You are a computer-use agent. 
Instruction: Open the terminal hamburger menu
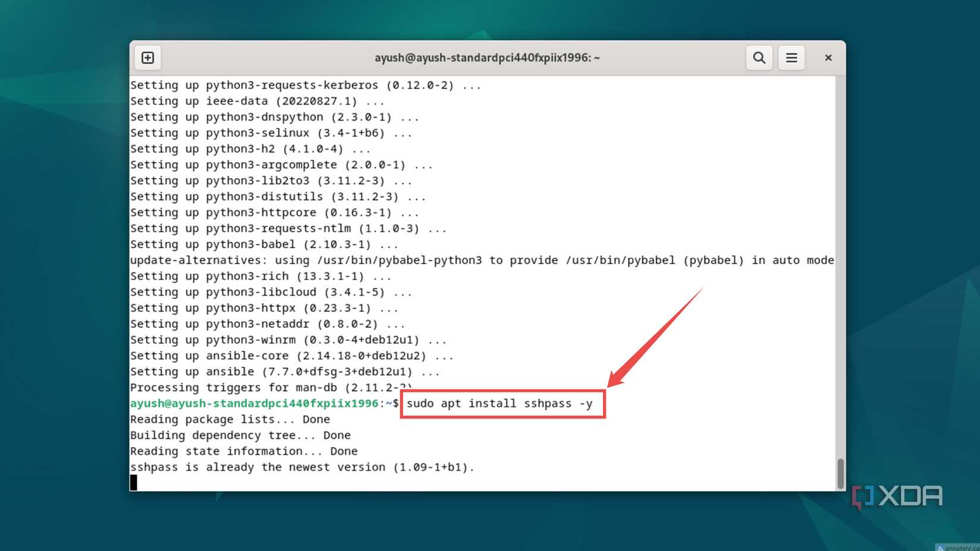pyautogui.click(x=792, y=58)
